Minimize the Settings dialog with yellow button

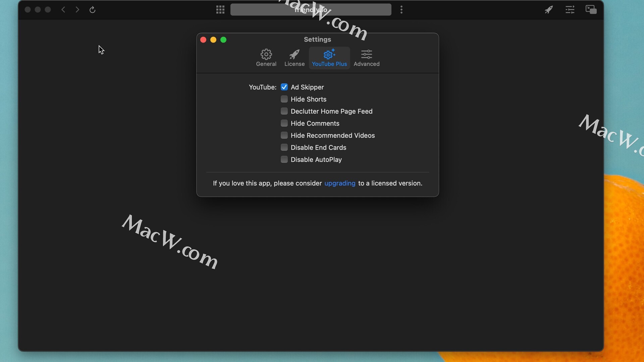[213, 40]
